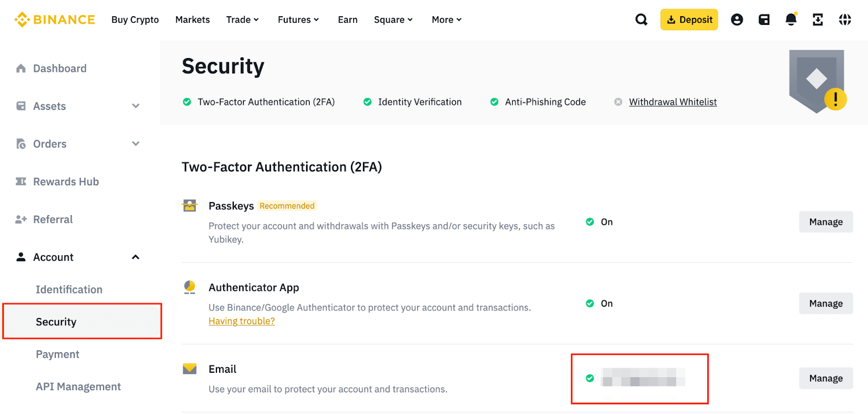
Task: Click the download app icon
Action: click(x=818, y=20)
